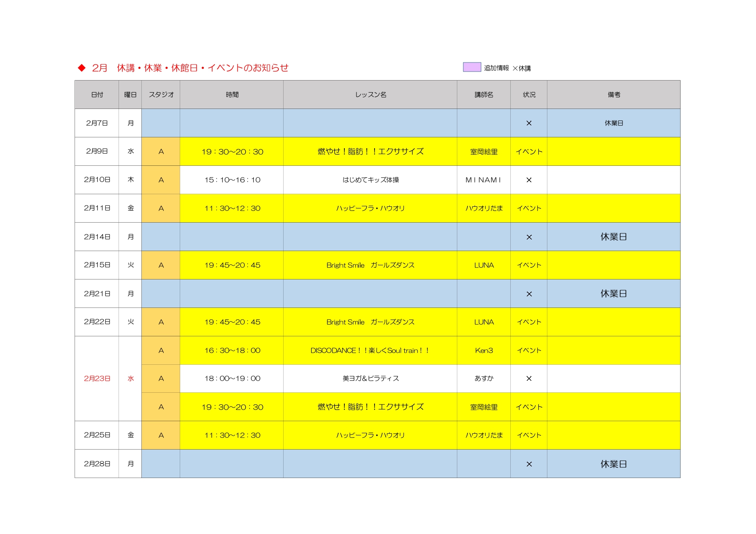756x534 pixels.
Task: Click 休業日 in the 2月14日 row
Action: [x=614, y=237]
